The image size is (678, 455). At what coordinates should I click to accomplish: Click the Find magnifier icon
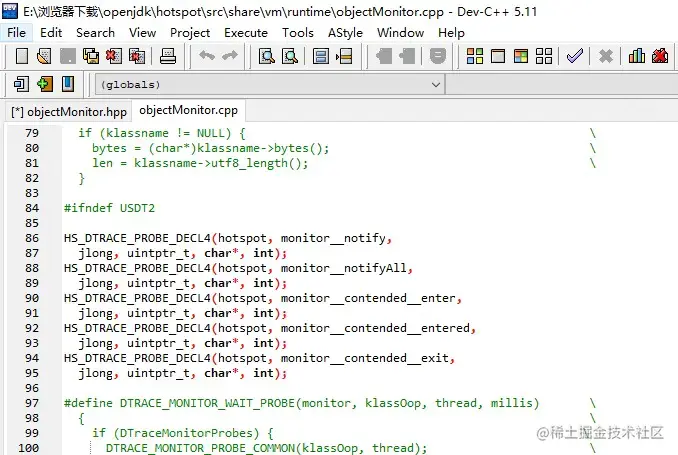[267, 56]
